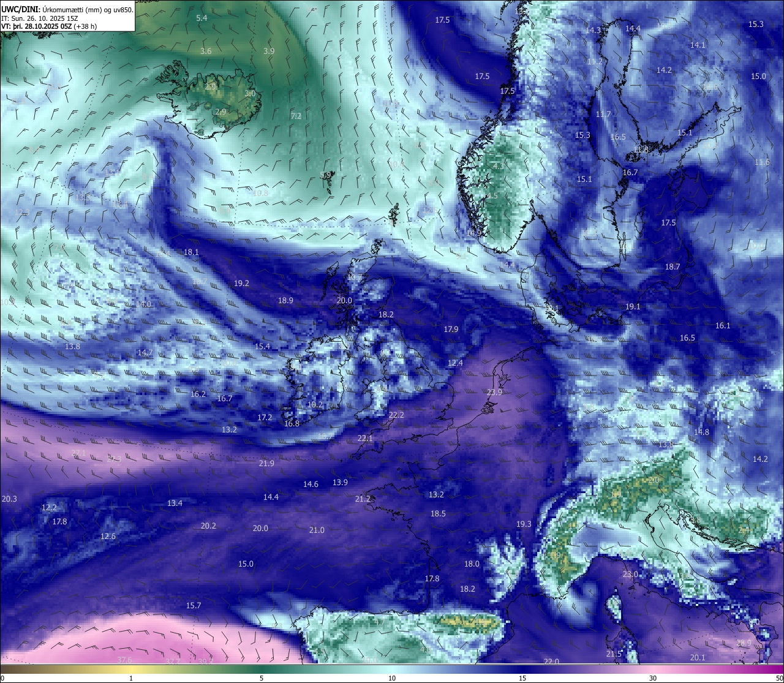Click the 17.2 map value
The image size is (784, 683).
[265, 418]
